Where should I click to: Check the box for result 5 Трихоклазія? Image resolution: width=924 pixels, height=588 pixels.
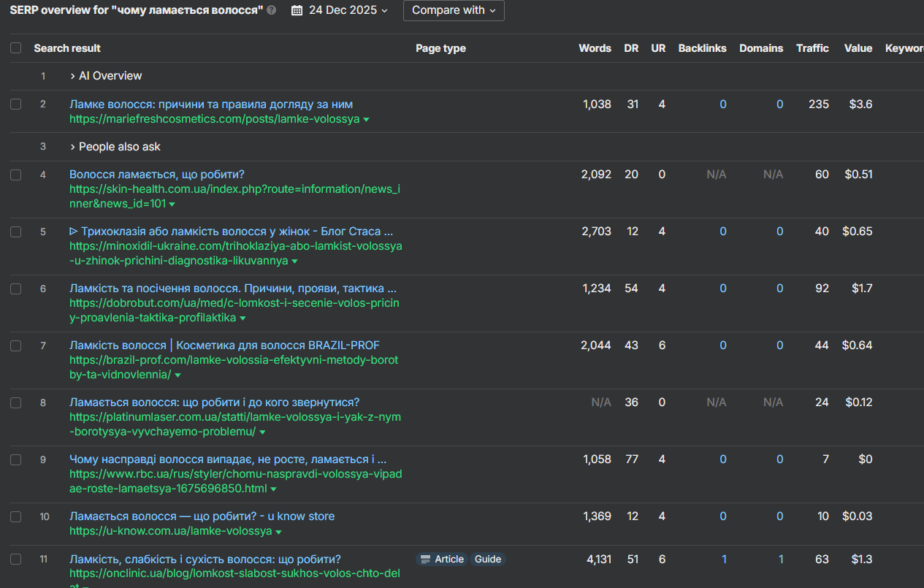coord(16,232)
